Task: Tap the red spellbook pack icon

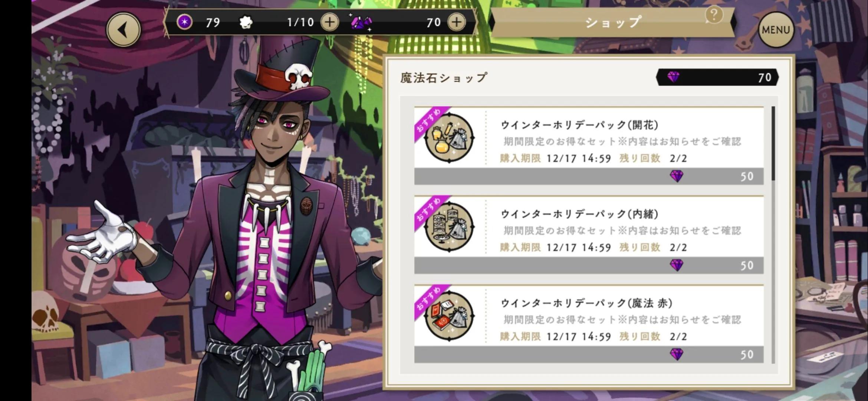Action: point(449,316)
